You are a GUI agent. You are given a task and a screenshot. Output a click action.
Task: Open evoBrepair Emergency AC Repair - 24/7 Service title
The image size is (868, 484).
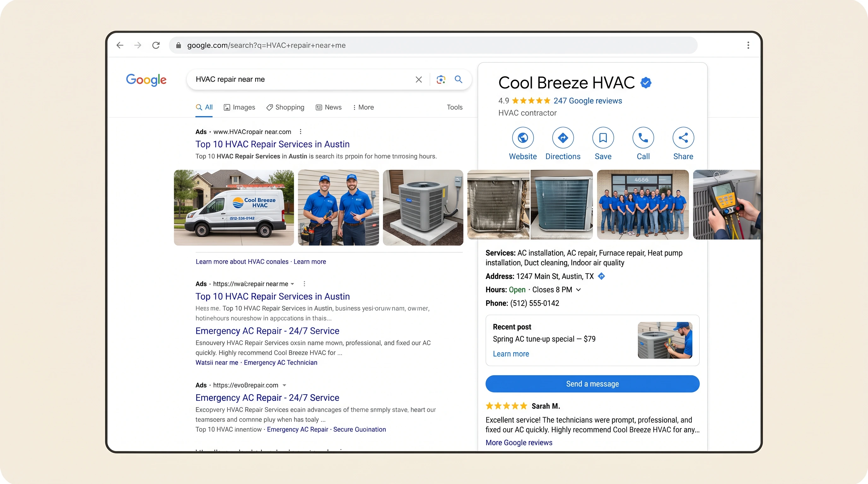point(267,397)
